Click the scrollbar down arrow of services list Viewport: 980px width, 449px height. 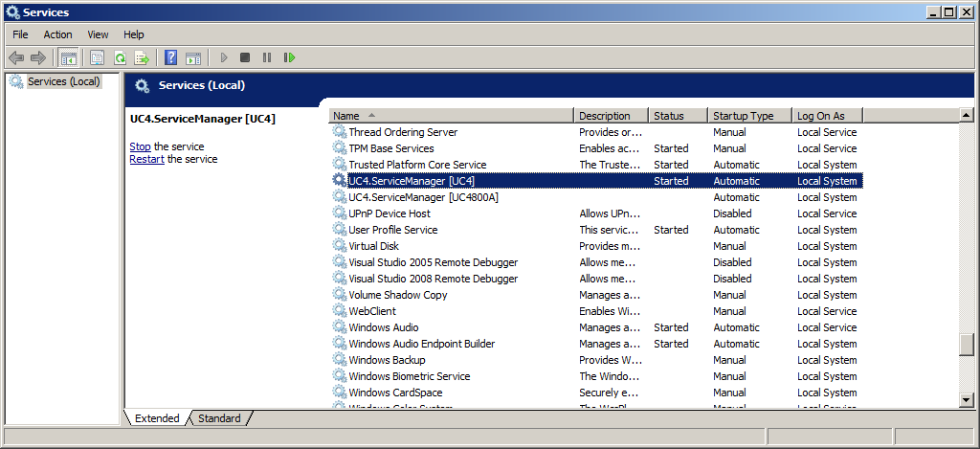pos(967,399)
